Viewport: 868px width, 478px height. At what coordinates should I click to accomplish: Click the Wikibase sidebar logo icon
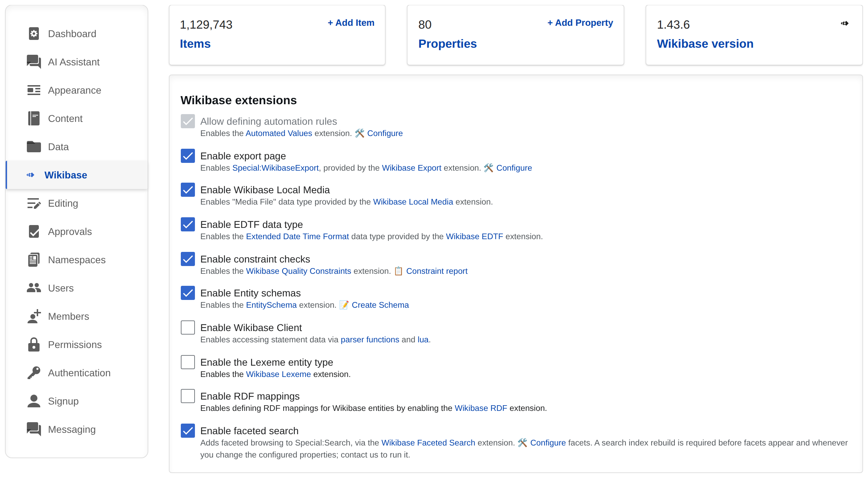[x=30, y=175]
